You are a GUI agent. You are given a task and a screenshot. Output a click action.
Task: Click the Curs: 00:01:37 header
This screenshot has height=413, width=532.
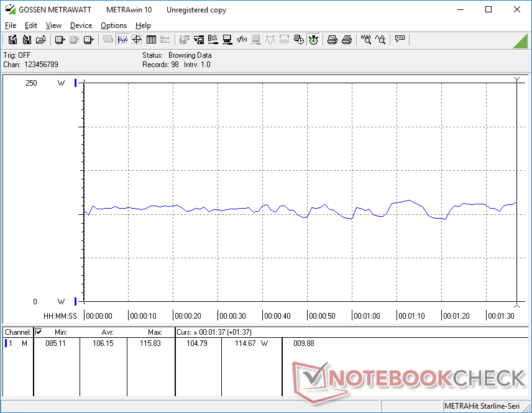click(214, 332)
